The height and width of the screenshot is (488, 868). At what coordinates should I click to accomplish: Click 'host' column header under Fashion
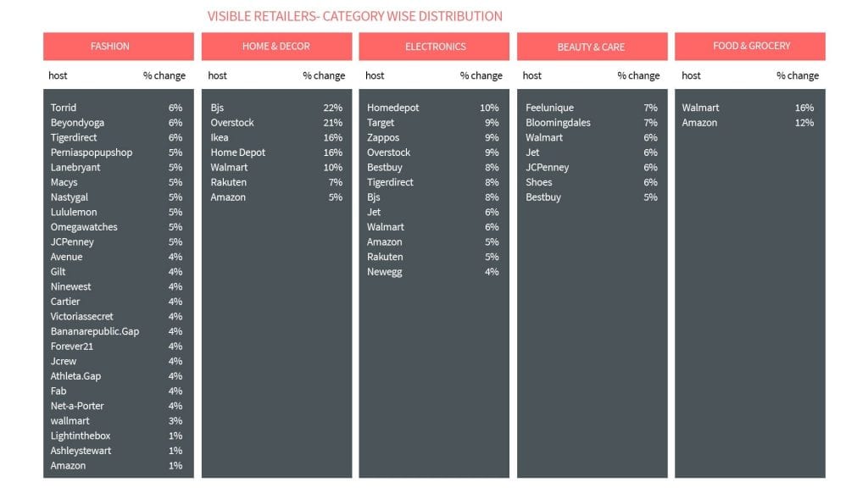pyautogui.click(x=58, y=75)
